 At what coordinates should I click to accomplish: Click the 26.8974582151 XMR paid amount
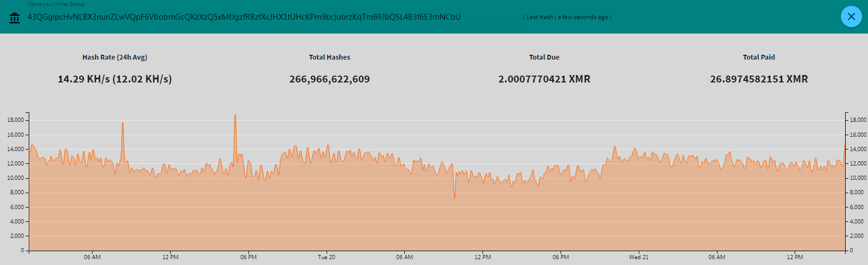(x=758, y=79)
